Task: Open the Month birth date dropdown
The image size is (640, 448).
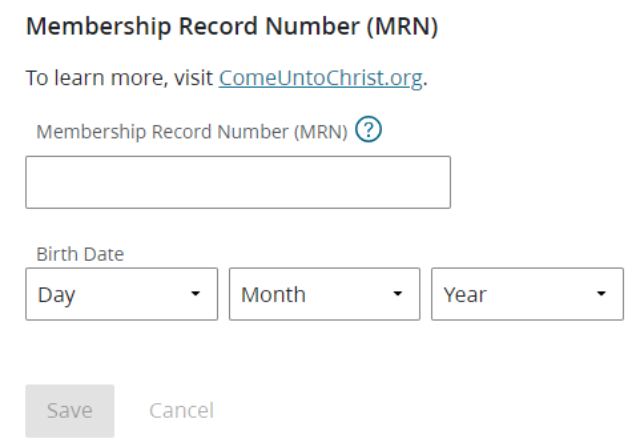Action: (324, 294)
